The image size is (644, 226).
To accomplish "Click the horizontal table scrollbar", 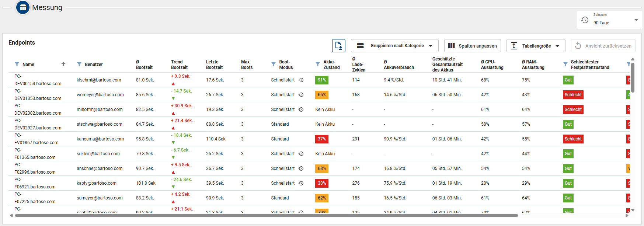I will coord(265,215).
